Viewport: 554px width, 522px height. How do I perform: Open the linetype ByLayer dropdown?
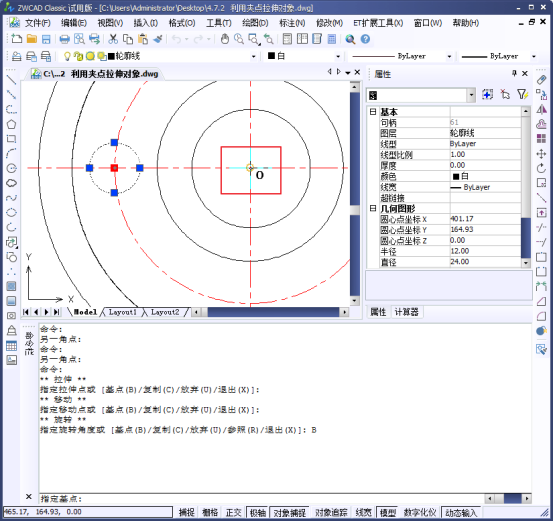(x=449, y=56)
